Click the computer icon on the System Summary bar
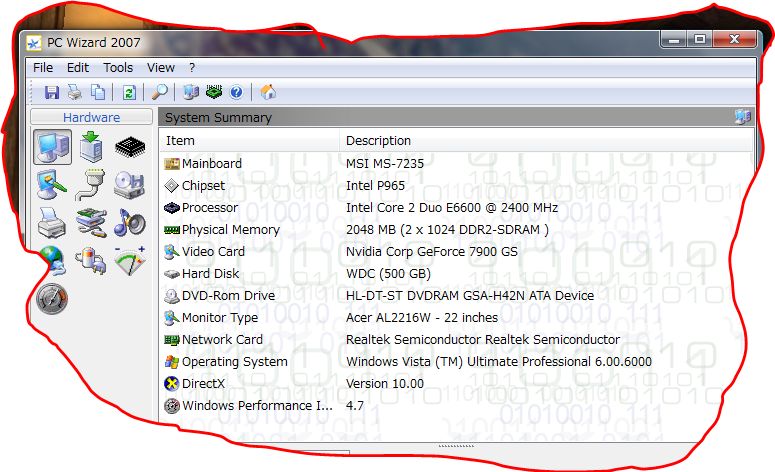Screen dimensions: 775x472 pos(742,117)
